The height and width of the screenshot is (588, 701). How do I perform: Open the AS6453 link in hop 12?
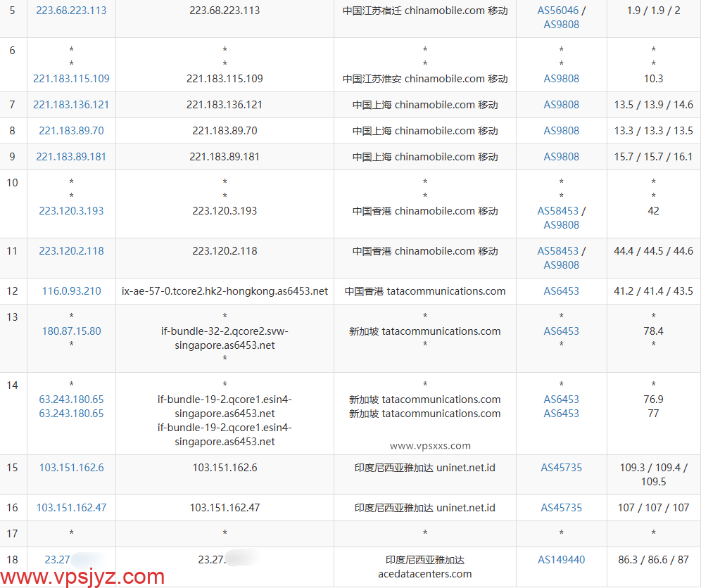click(561, 291)
